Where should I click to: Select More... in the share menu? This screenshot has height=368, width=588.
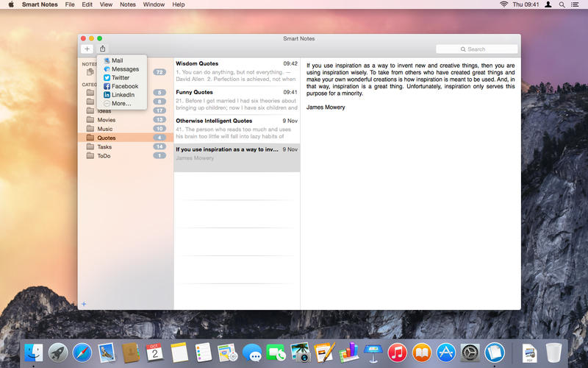click(122, 104)
